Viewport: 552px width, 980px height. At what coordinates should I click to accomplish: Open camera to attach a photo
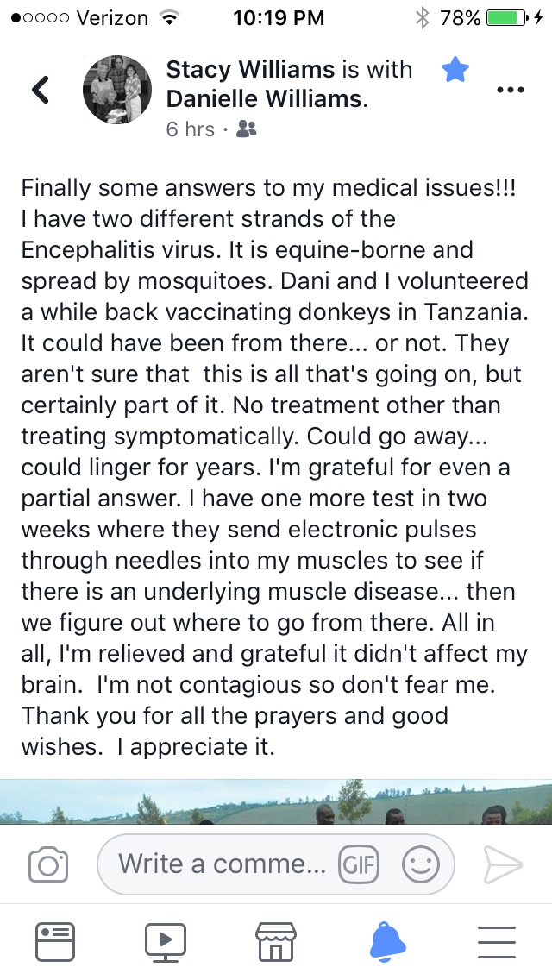48,864
